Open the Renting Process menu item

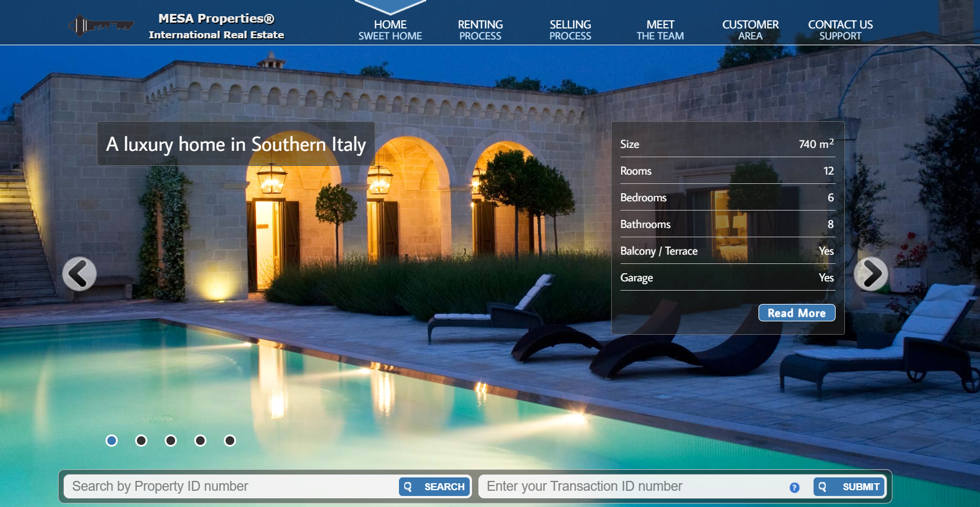480,30
